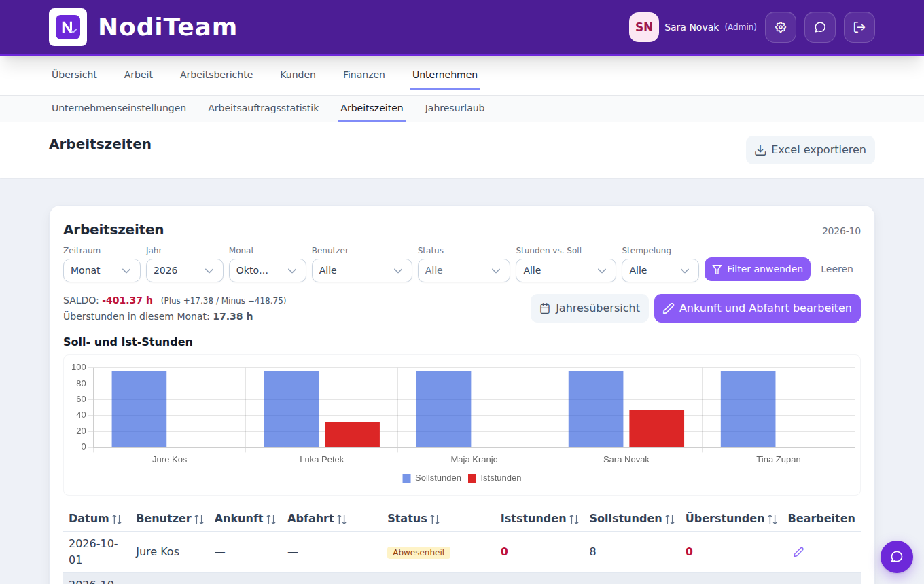Edit Jure Kos entry with pencil icon
Image resolution: width=924 pixels, height=584 pixels.
tap(798, 552)
